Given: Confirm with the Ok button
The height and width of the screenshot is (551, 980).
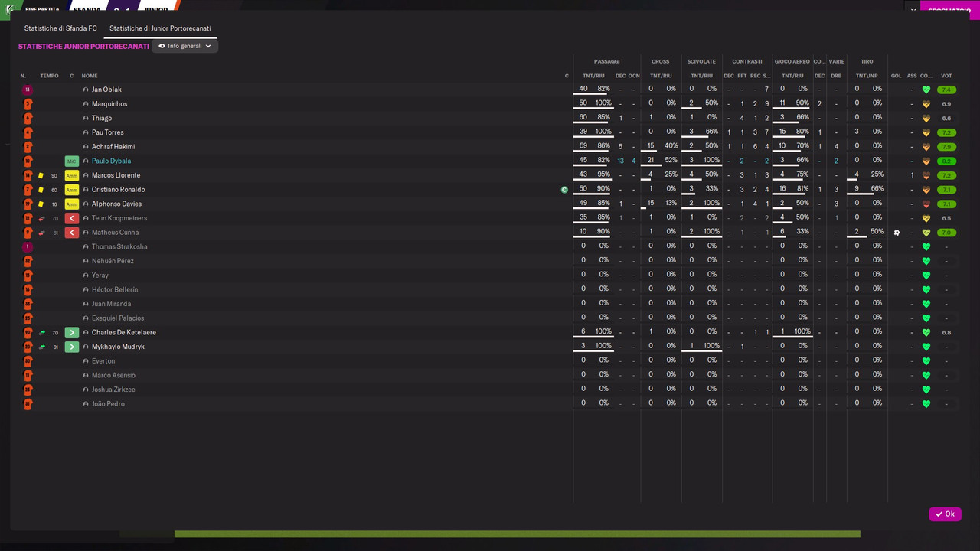Looking at the screenshot, I should tap(945, 514).
